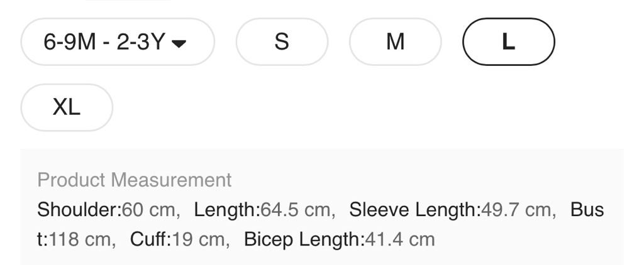The width and height of the screenshot is (644, 265).
Task: Open the 6-9M - 2-3Y size dropdown
Action: point(118,42)
